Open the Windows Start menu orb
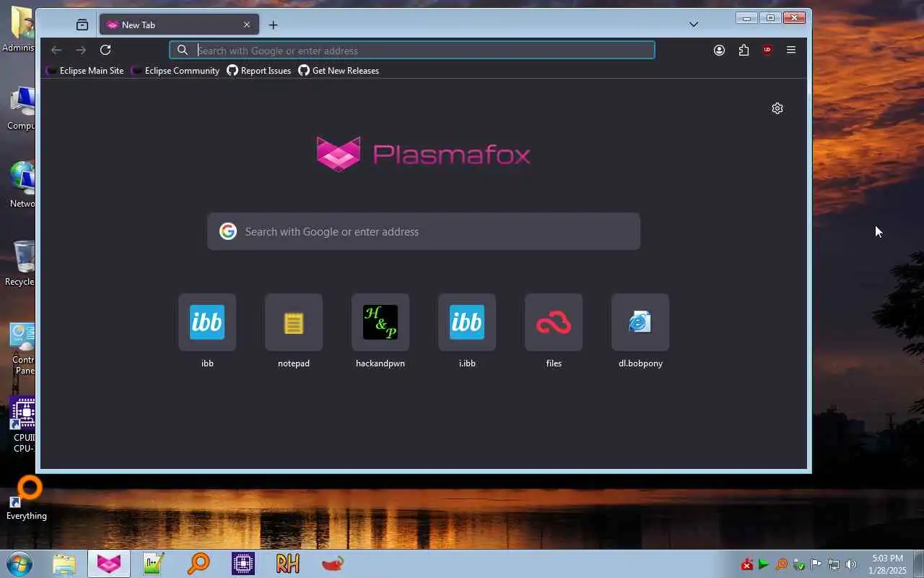Image resolution: width=924 pixels, height=578 pixels. pyautogui.click(x=19, y=564)
